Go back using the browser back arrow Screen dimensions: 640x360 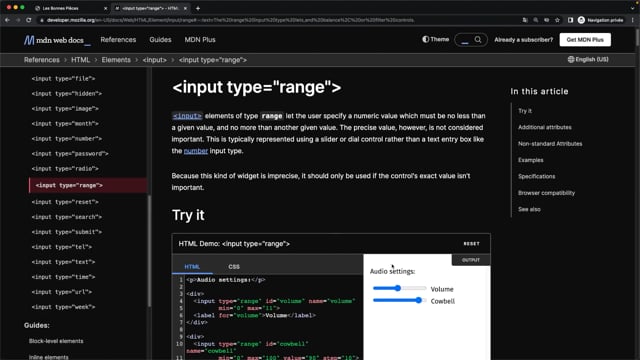pyautogui.click(x=7, y=20)
